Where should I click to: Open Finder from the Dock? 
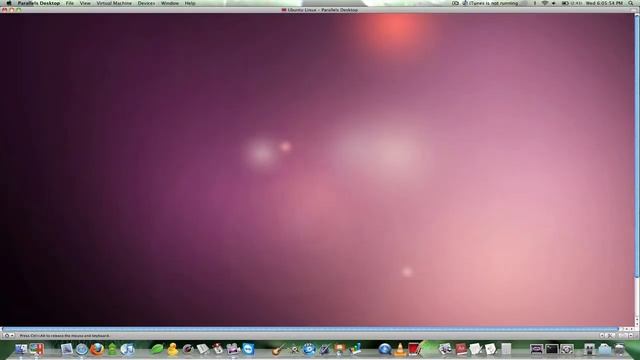pos(21,349)
